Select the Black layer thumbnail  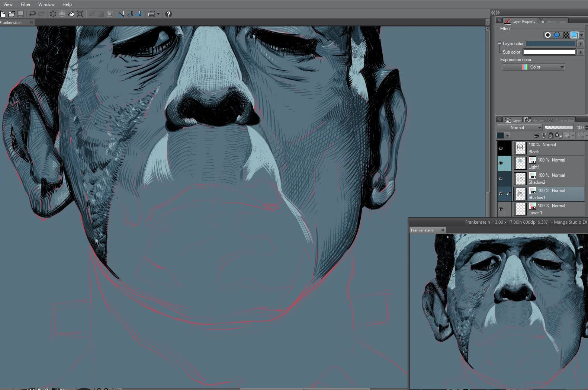(520, 148)
